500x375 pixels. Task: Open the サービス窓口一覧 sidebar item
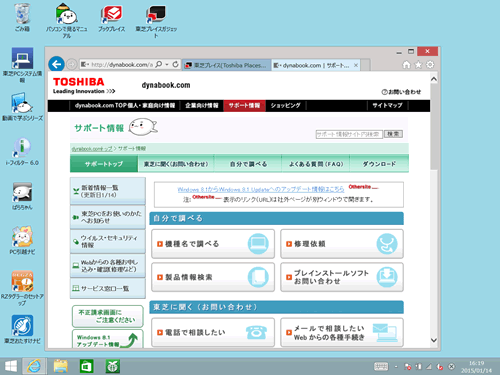click(x=108, y=288)
